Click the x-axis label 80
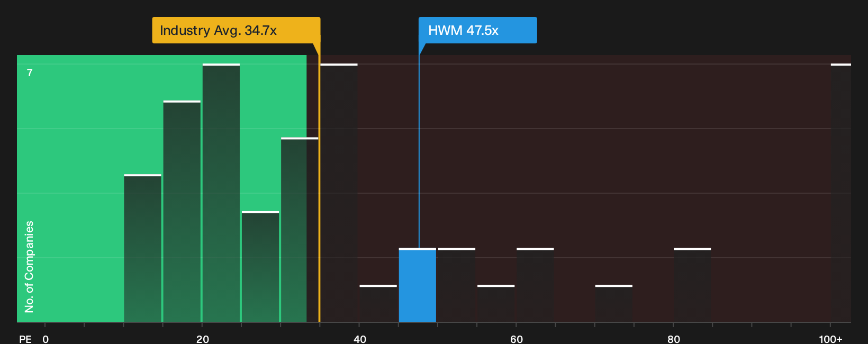The image size is (868, 344). coord(674,339)
